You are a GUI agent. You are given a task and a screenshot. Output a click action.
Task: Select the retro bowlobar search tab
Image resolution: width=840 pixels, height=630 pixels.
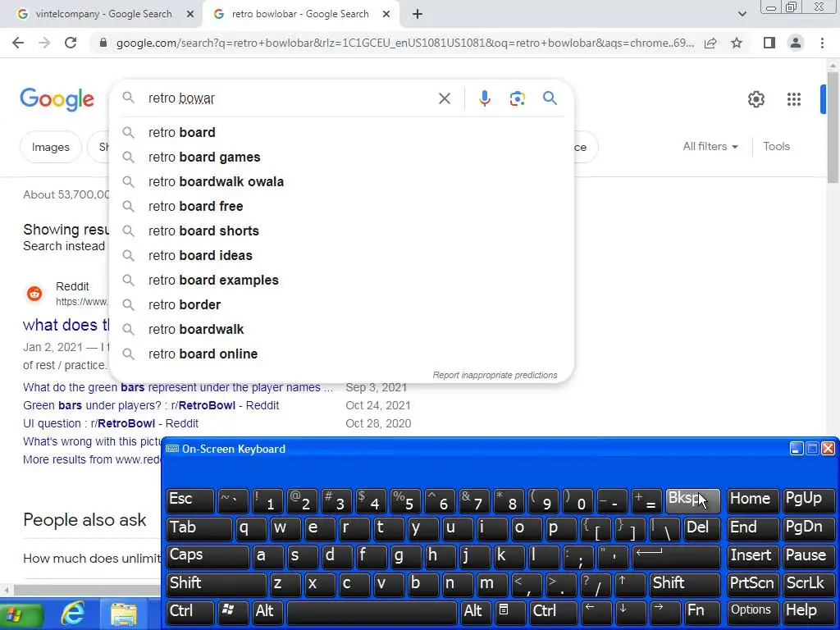coord(300,14)
